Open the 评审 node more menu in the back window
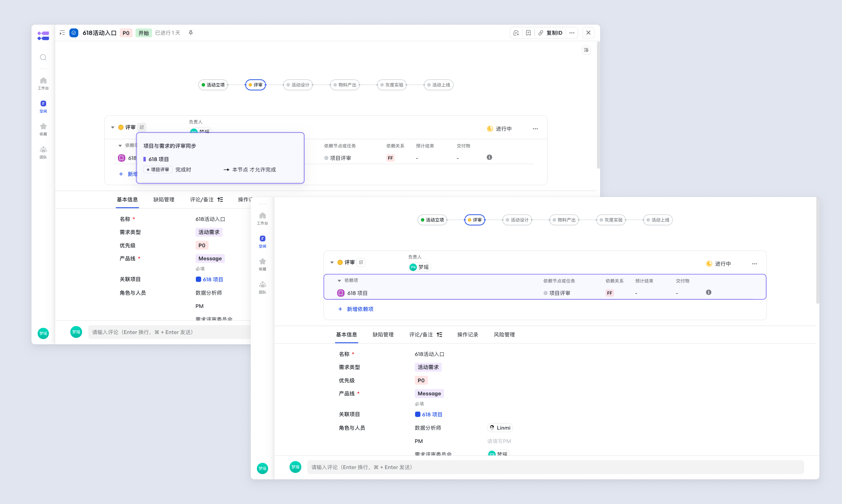The height and width of the screenshot is (504, 842). coord(535,129)
